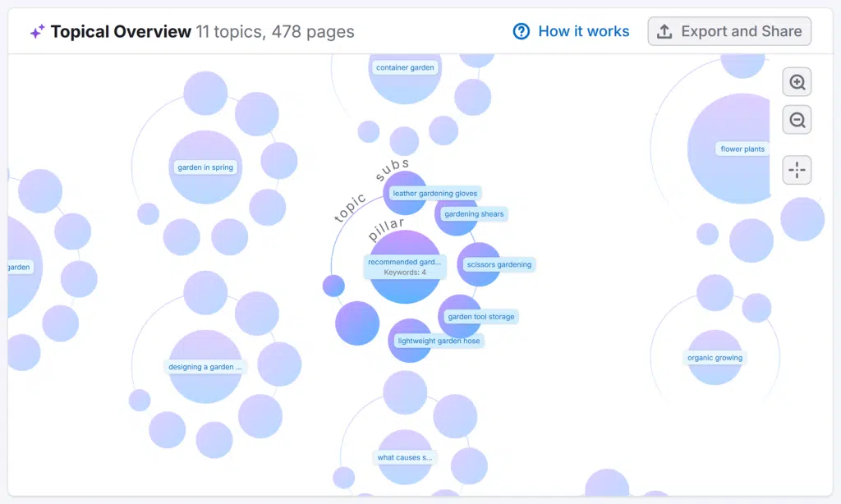Screen dimensions: 841x504
Task: Click the scissors gardening label
Action: (498, 264)
